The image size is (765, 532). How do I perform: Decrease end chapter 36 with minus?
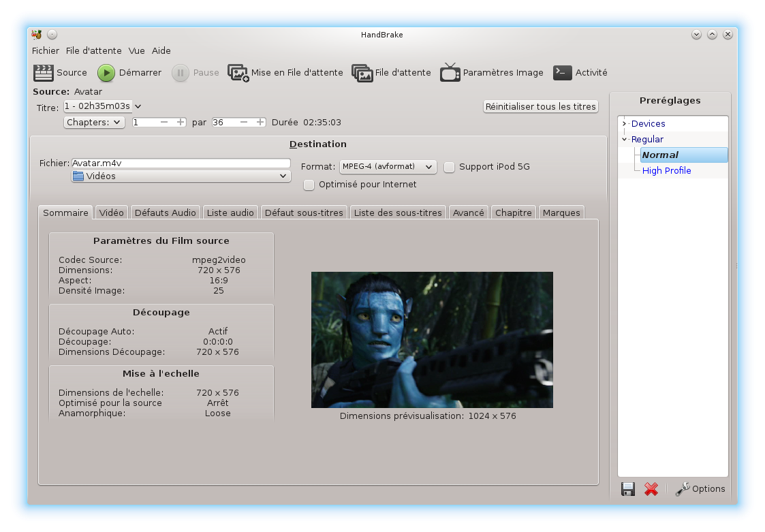[x=244, y=122]
